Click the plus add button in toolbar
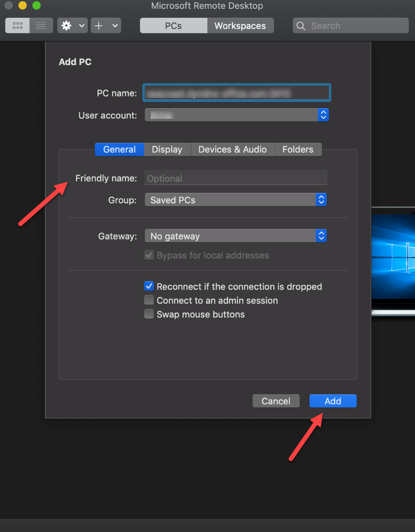Image resolution: width=415 pixels, height=532 pixels. click(99, 26)
